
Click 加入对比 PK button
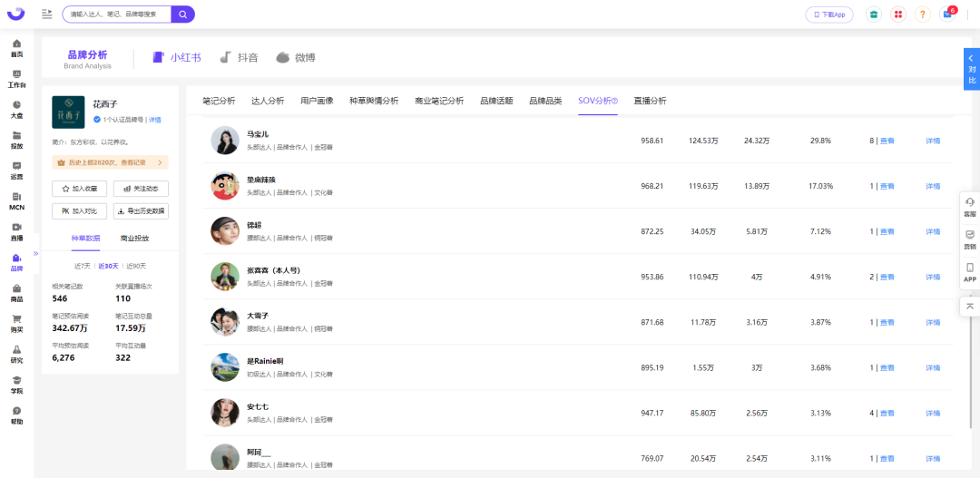pos(79,211)
